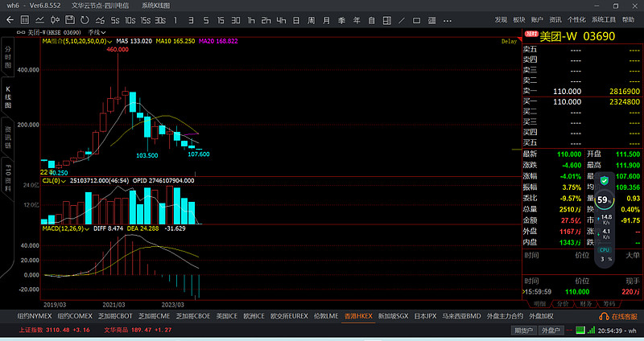Choose custom 自 period
The width and height of the screenshot is (644, 341).
click(x=372, y=20)
